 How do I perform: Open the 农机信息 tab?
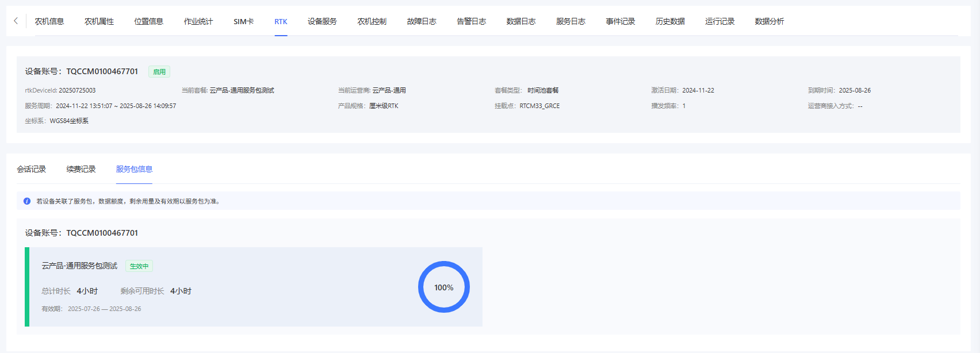click(x=49, y=21)
